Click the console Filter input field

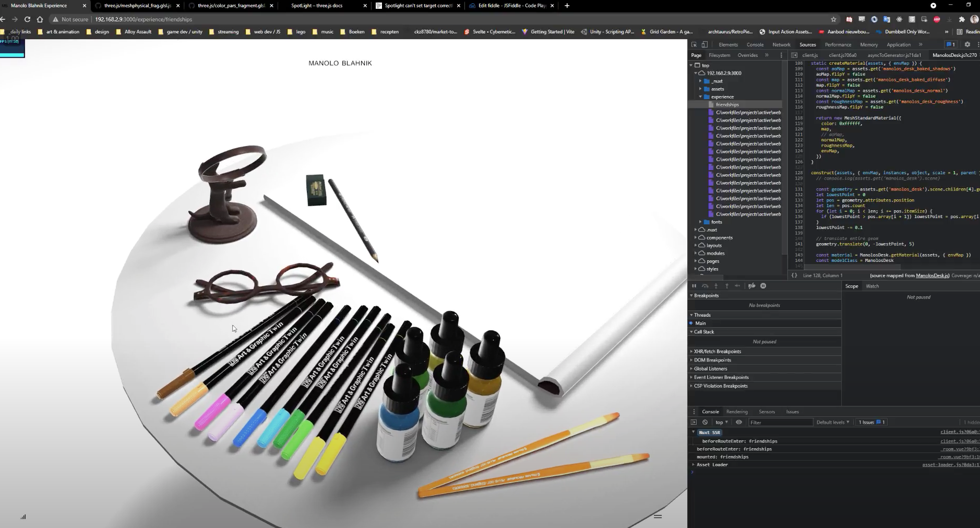click(x=781, y=422)
